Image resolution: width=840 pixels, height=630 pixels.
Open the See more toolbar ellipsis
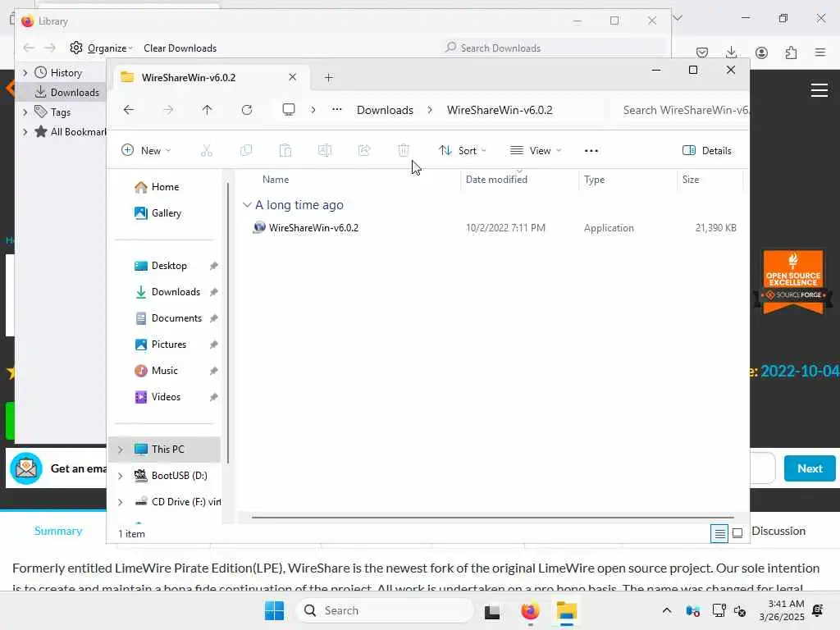[591, 151]
